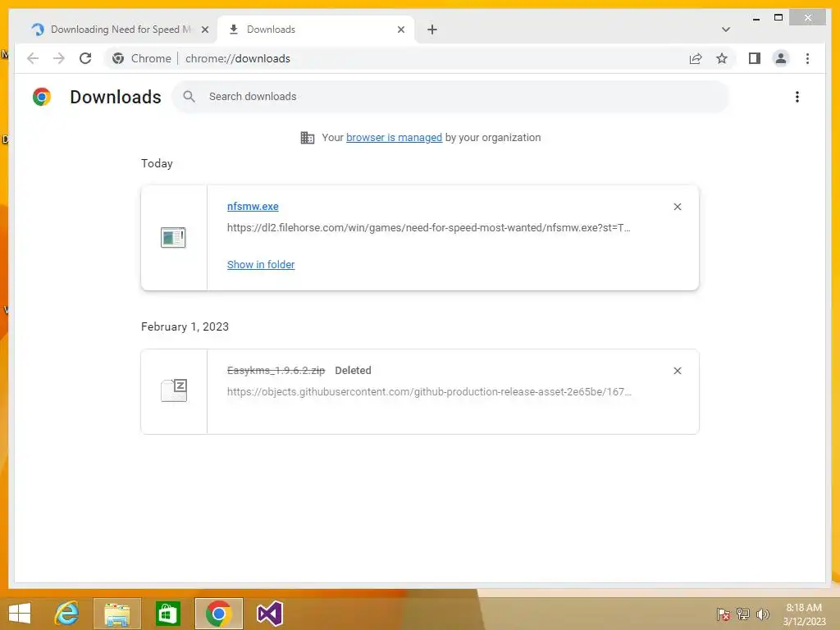Open the Windows Start button

[20, 614]
